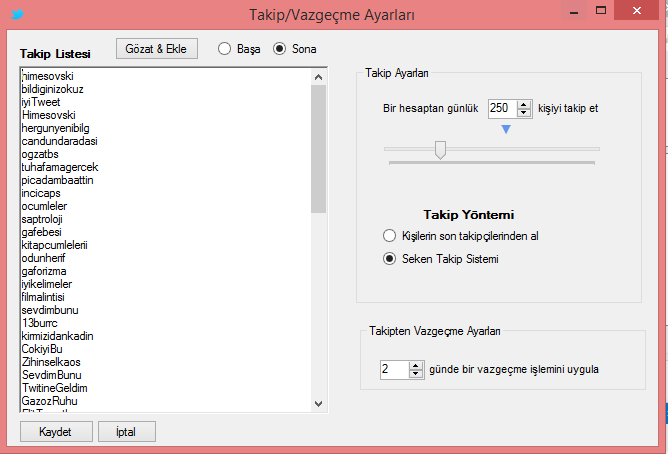
Task: Click the unfollow days input field
Action: [x=394, y=370]
